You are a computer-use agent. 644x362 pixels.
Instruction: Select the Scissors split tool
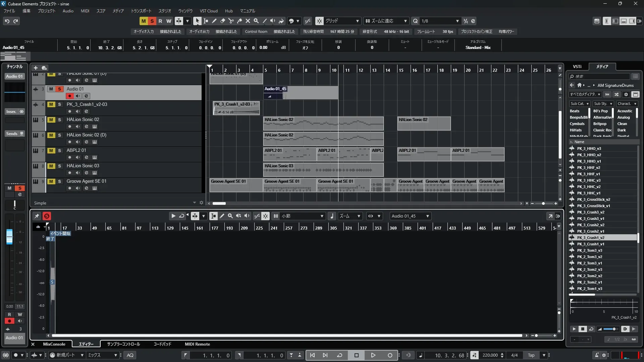coord(231,21)
